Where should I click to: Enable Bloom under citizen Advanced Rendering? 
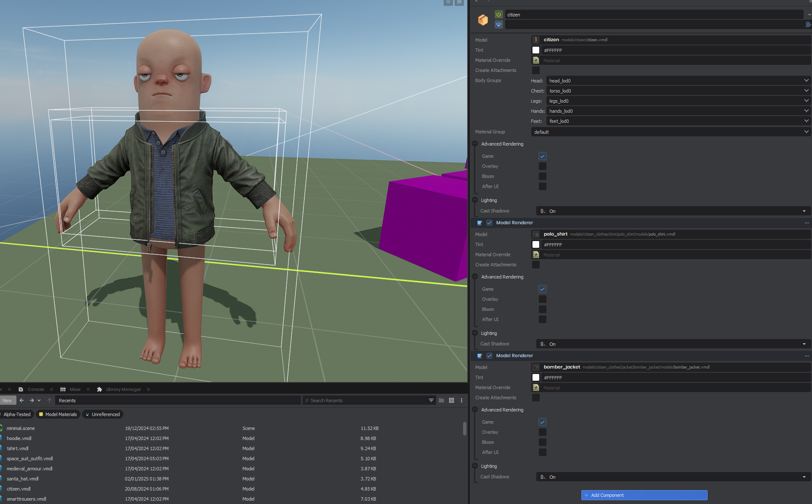[x=542, y=176]
